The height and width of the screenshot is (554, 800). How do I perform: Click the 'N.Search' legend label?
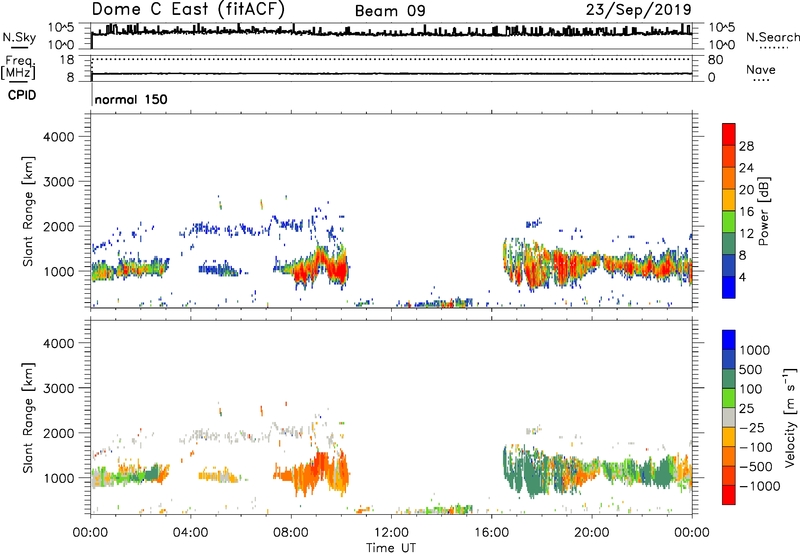(772, 37)
